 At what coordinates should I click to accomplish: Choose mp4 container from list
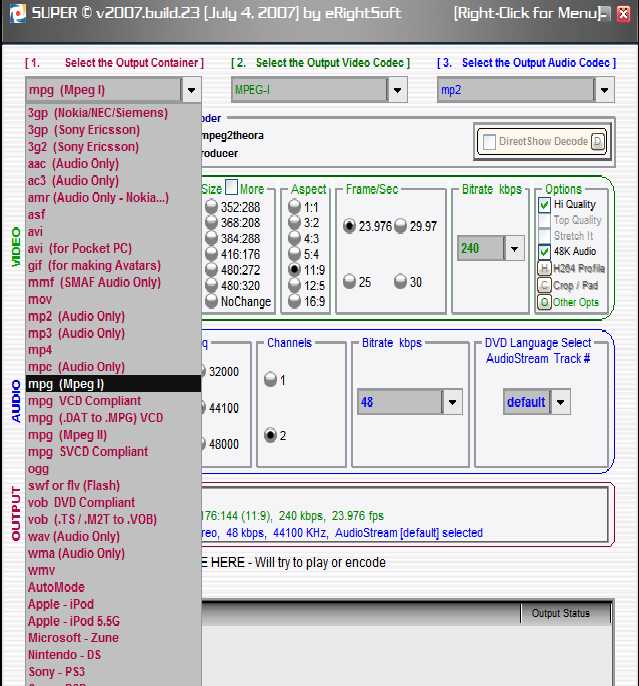(113, 350)
